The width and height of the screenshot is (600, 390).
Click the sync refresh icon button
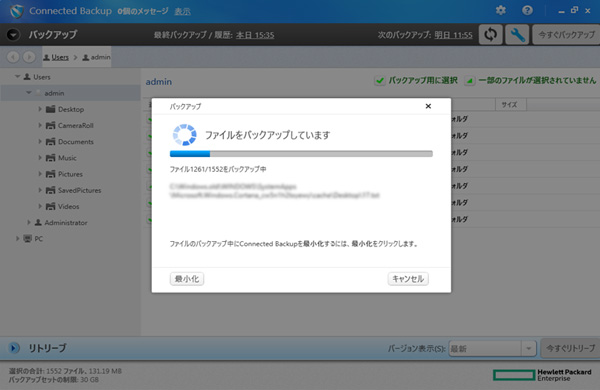[x=491, y=35]
